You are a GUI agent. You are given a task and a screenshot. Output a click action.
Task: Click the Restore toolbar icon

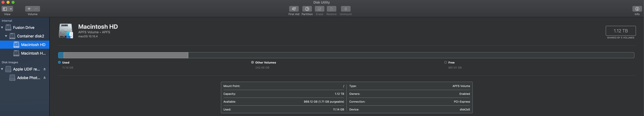331,9
